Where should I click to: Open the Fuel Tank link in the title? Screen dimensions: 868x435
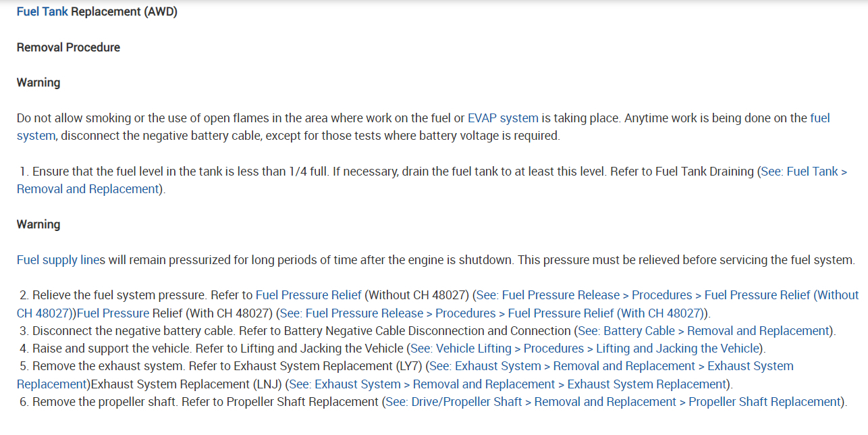click(42, 11)
